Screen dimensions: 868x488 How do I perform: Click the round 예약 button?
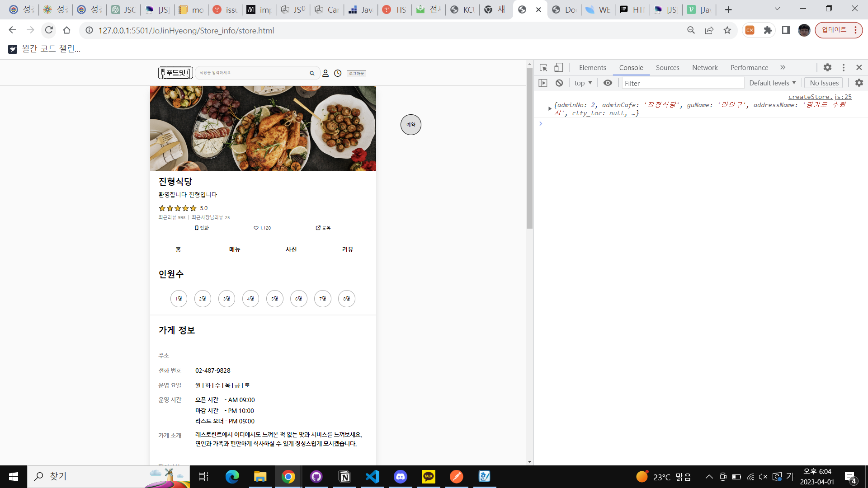pyautogui.click(x=410, y=125)
